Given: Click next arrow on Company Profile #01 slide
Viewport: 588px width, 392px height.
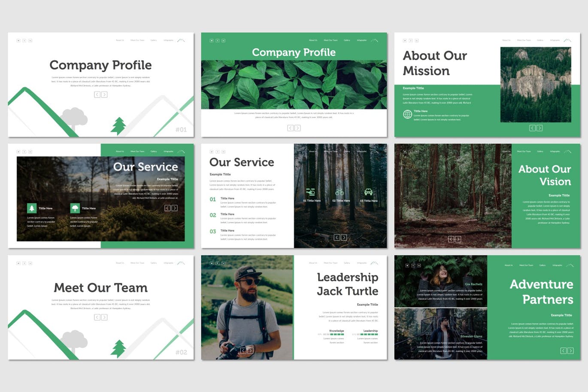Looking at the screenshot, I should coord(104,94).
